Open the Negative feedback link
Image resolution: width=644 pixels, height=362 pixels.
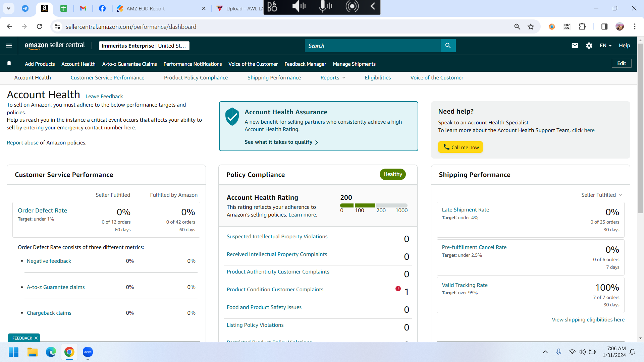coord(49,261)
